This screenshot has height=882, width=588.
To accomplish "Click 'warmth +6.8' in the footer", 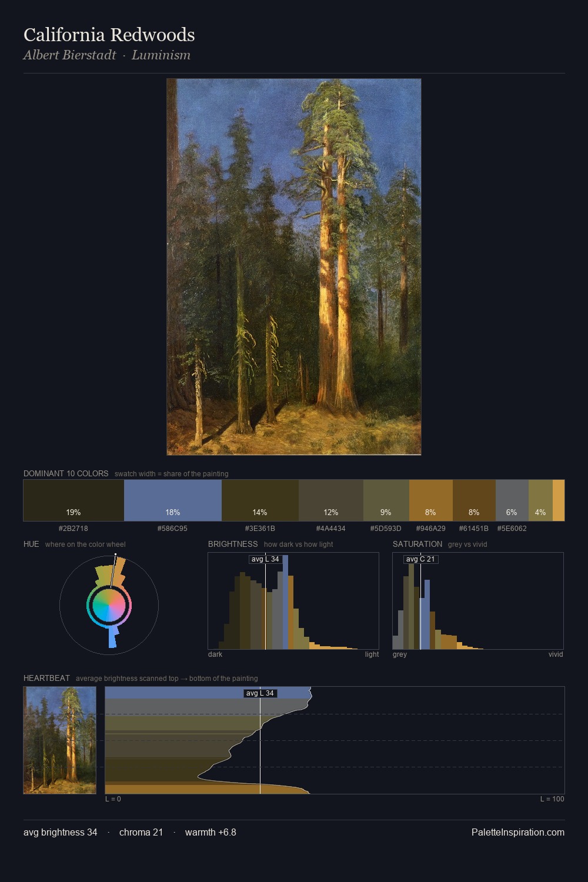I will click(211, 833).
